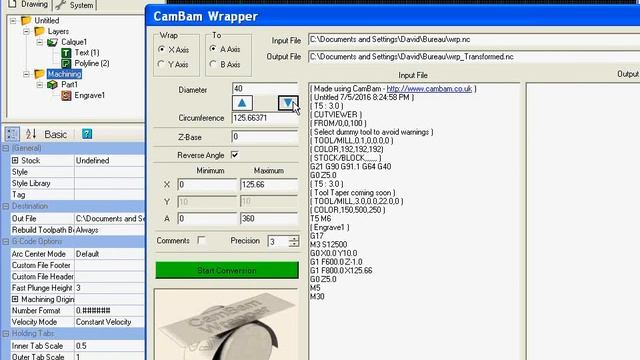
Task: Click the alphabetical sort property icon
Action: pos(31,134)
